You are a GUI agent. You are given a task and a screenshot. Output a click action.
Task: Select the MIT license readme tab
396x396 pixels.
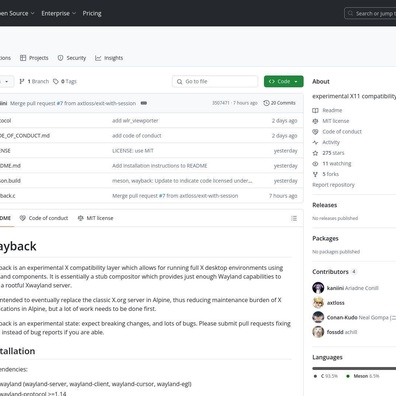click(x=95, y=218)
